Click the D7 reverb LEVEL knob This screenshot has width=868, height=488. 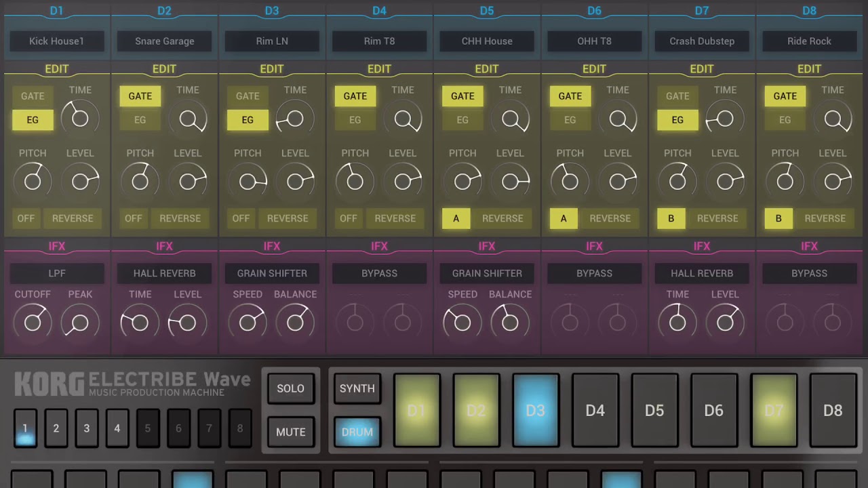point(725,323)
